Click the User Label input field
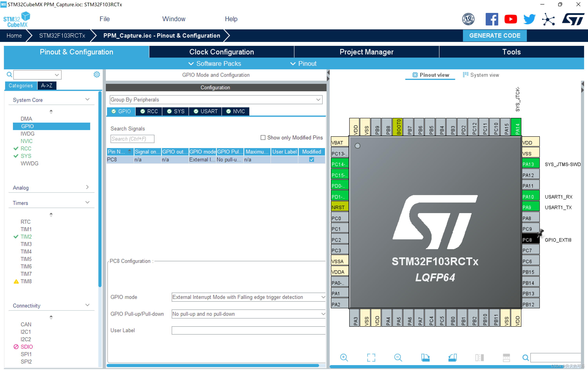The width and height of the screenshot is (588, 370). click(x=248, y=330)
